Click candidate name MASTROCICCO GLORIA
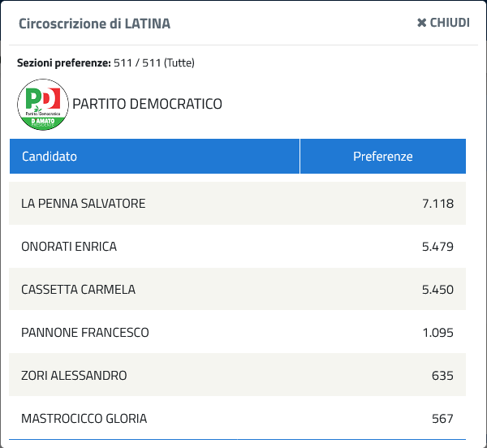487x448 pixels. (84, 419)
